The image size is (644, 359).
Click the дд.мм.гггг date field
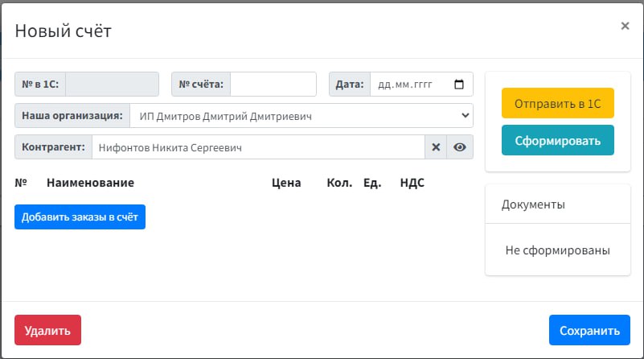pyautogui.click(x=421, y=85)
